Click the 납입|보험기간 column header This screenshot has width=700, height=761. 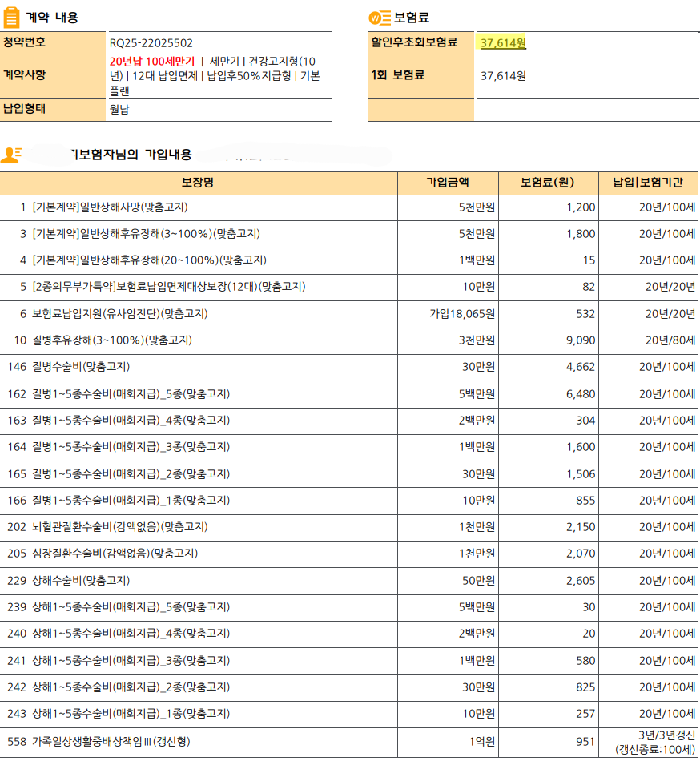pos(648,183)
